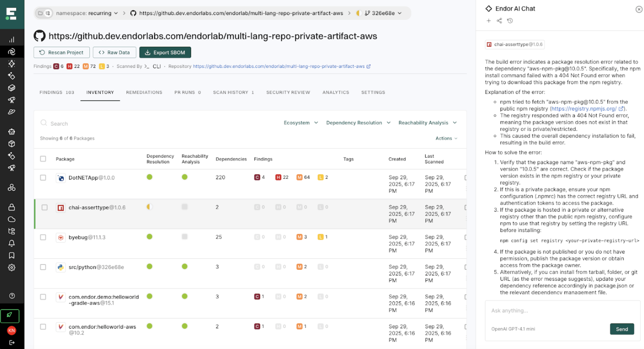Click the lock icon in sidebar
Viewport: 644px width, 349px height.
pyautogui.click(x=12, y=207)
